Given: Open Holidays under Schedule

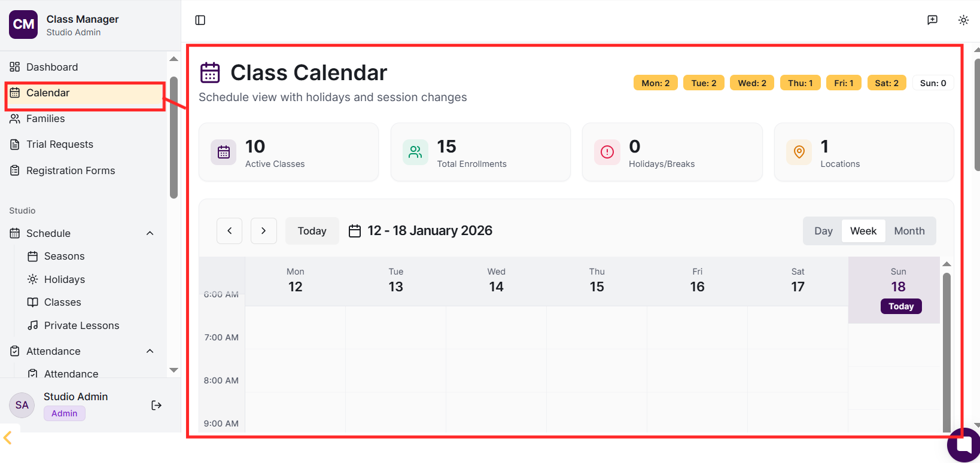Looking at the screenshot, I should click(65, 279).
